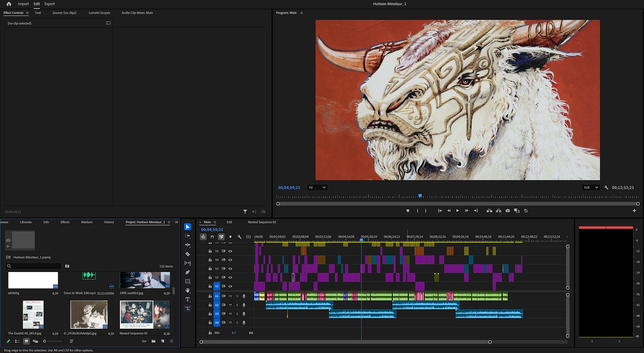Image resolution: width=644 pixels, height=353 pixels.
Task: Open timeline display settings wrench
Action: [239, 237]
